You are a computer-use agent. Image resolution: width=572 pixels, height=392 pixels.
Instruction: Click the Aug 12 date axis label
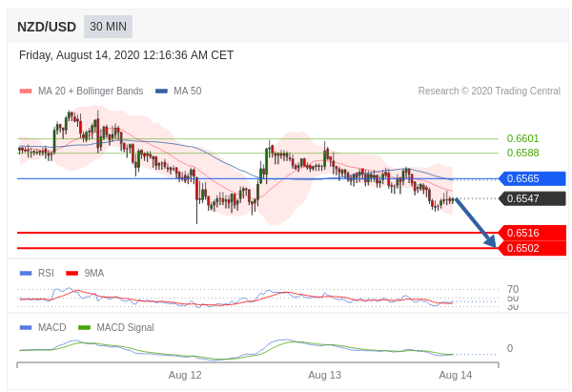coord(185,375)
